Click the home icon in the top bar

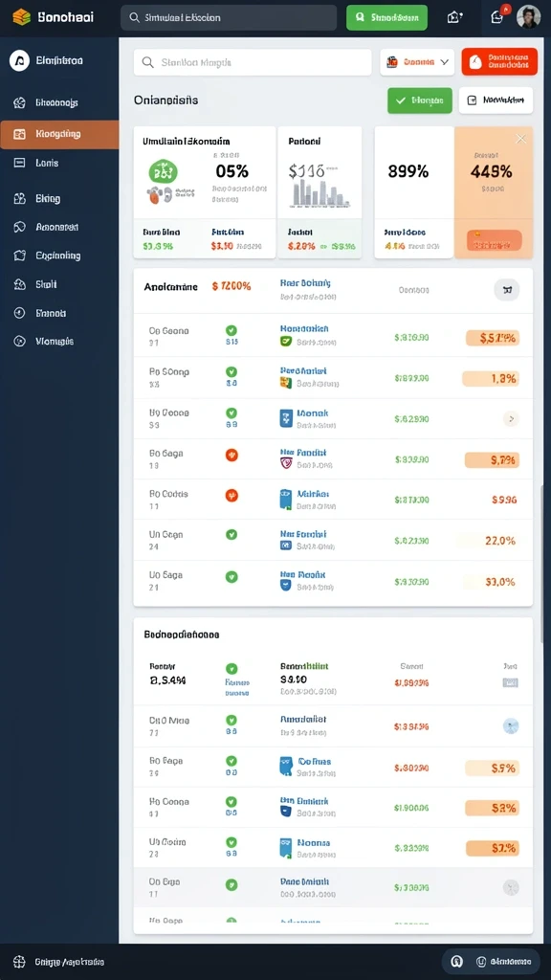click(454, 17)
